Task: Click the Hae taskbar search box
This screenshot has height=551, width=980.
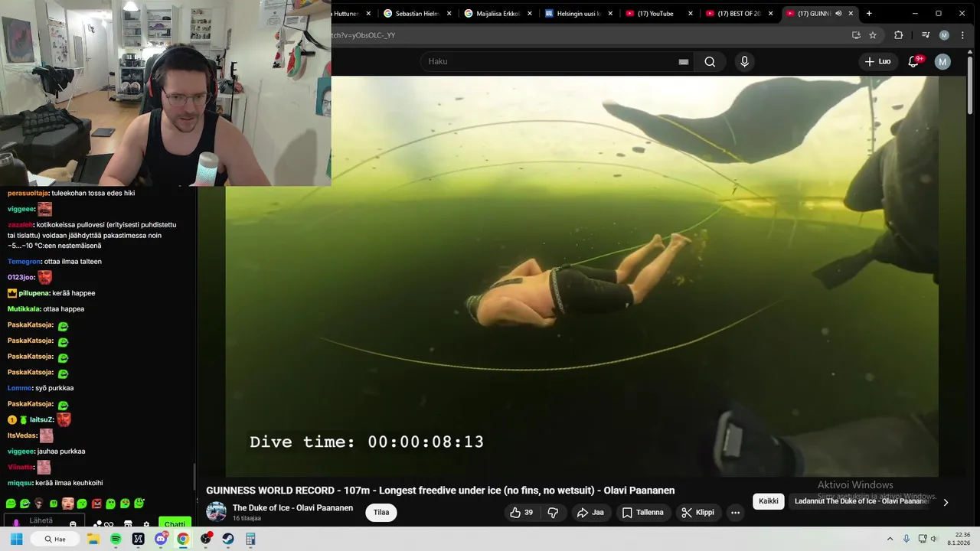Action: [55, 539]
